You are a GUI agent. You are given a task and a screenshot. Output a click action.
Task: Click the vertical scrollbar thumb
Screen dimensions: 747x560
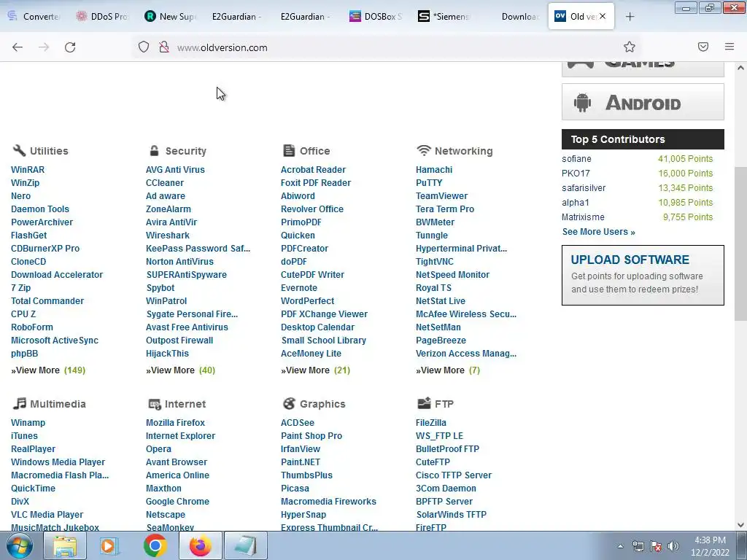pyautogui.click(x=740, y=244)
